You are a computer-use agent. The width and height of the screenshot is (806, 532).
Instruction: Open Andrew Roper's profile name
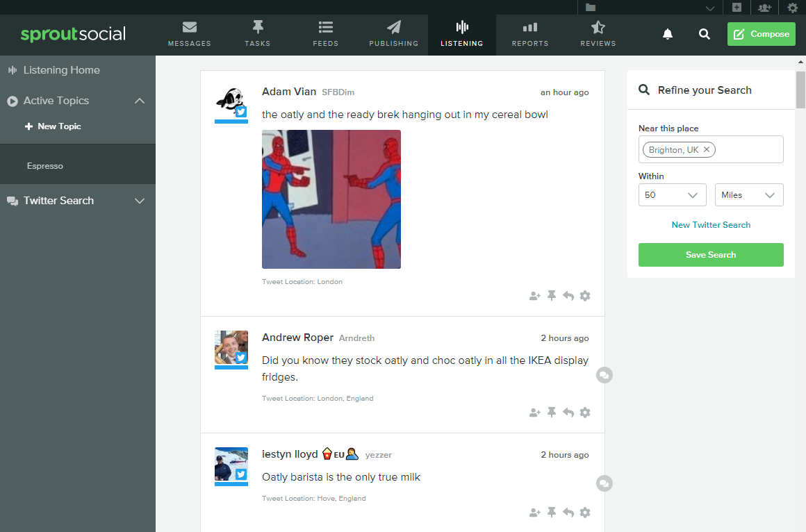coord(297,338)
